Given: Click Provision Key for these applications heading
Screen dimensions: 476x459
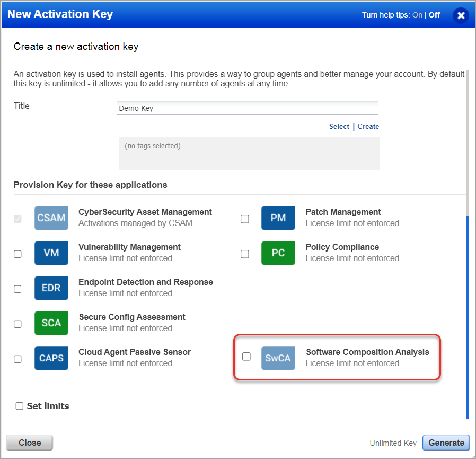Looking at the screenshot, I should [91, 185].
